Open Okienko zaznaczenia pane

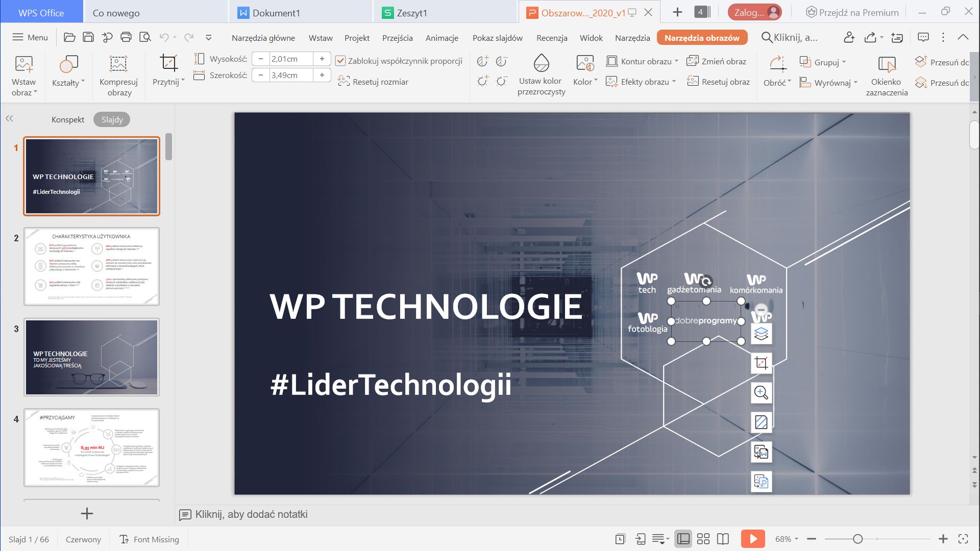point(887,65)
